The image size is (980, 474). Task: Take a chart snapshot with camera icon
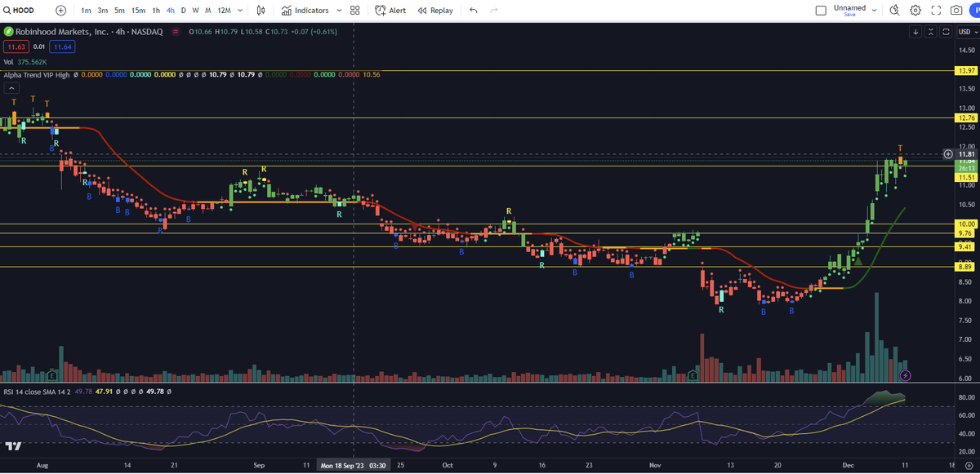(x=955, y=11)
